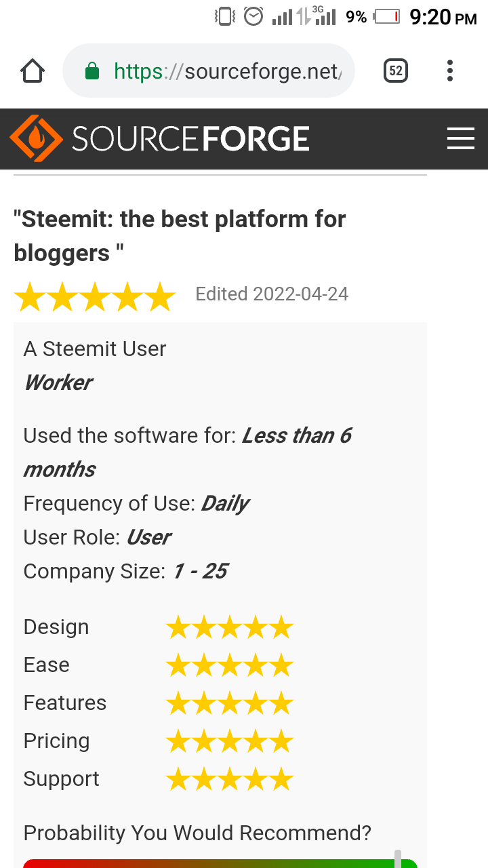Tap the SourceForge flame logo icon
The height and width of the screenshot is (868, 488).
tap(36, 138)
